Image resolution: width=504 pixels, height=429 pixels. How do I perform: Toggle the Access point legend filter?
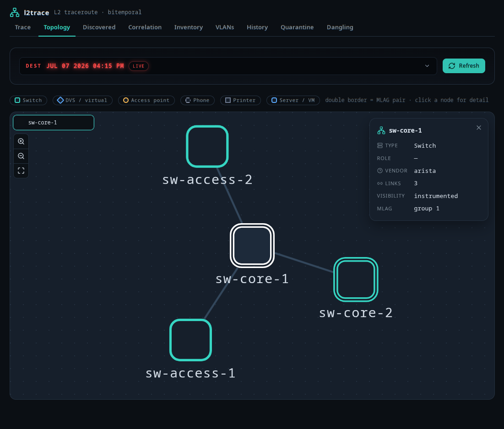tap(146, 100)
